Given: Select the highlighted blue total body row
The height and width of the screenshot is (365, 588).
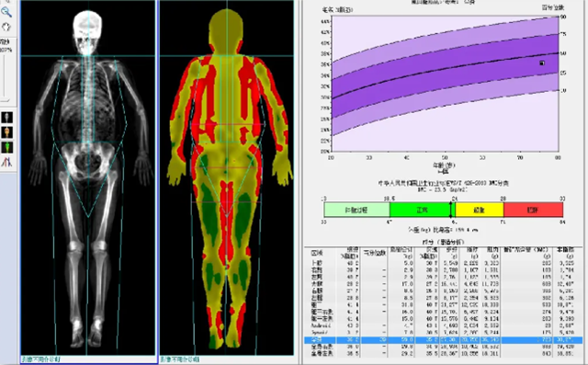Looking at the screenshot, I should click(443, 340).
